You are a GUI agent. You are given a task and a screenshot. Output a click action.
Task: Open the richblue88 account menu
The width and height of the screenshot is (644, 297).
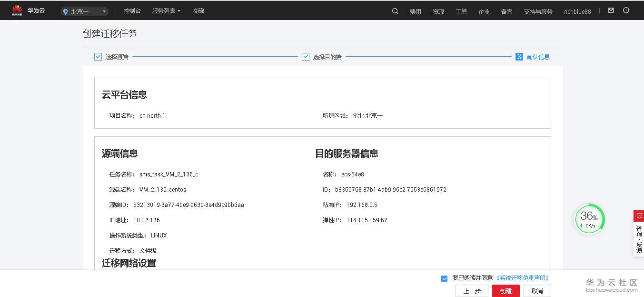(x=577, y=11)
